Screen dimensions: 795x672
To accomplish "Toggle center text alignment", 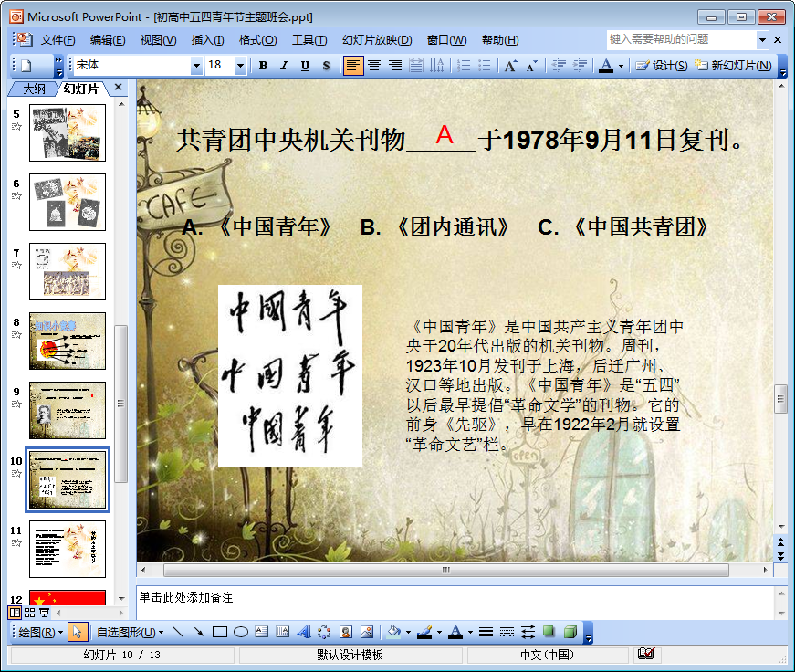I will (374, 66).
